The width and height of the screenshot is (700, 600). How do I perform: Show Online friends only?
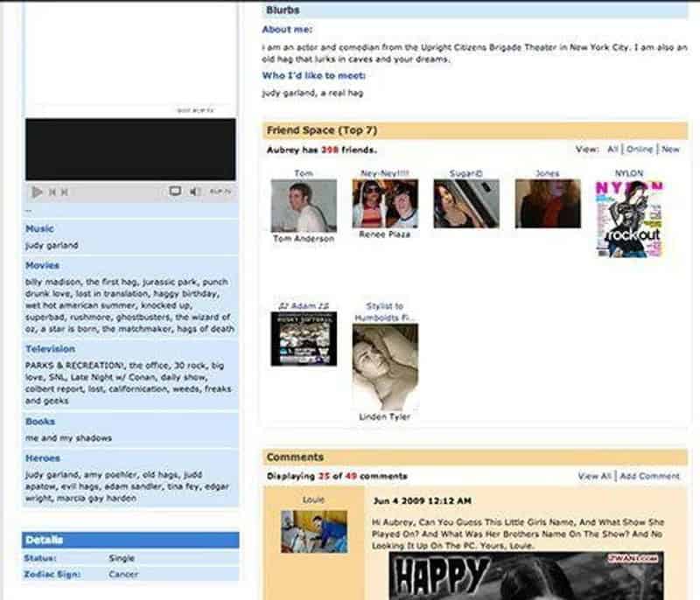(640, 149)
